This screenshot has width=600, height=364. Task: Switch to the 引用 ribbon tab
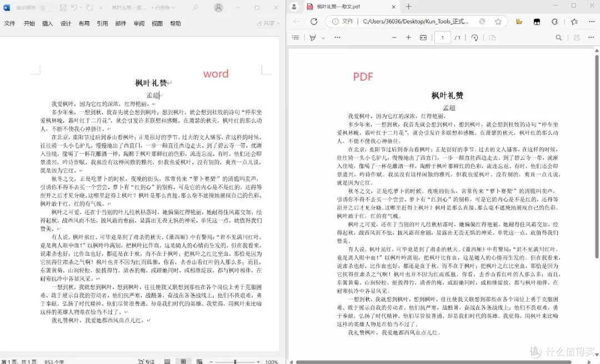pyautogui.click(x=102, y=23)
